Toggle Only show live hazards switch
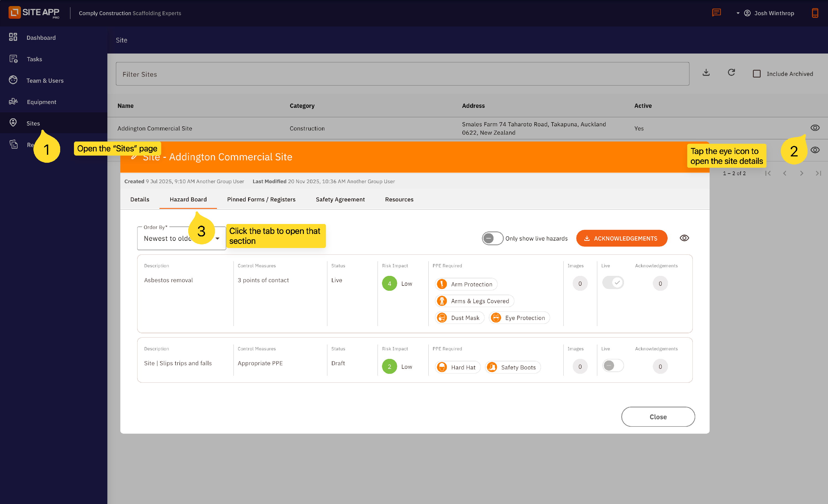 [492, 238]
